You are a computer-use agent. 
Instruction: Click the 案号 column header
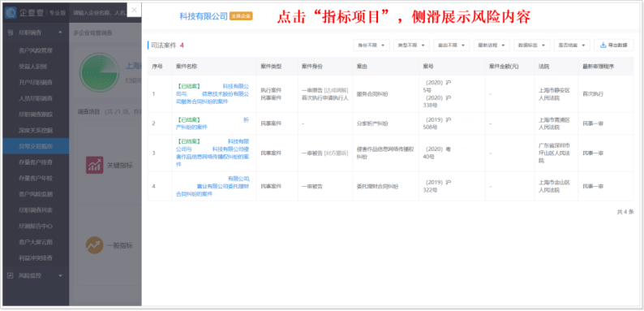pyautogui.click(x=428, y=66)
